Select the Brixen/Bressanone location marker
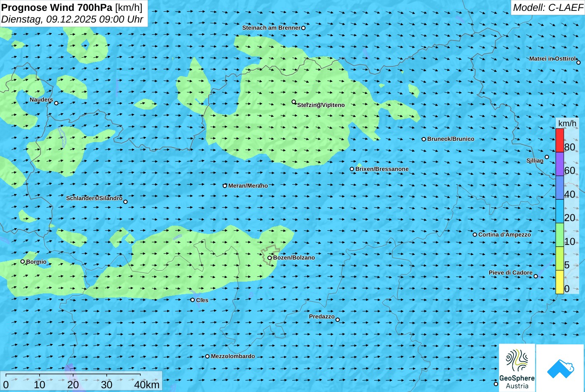Screen dimensions: 585x392 (352, 169)
